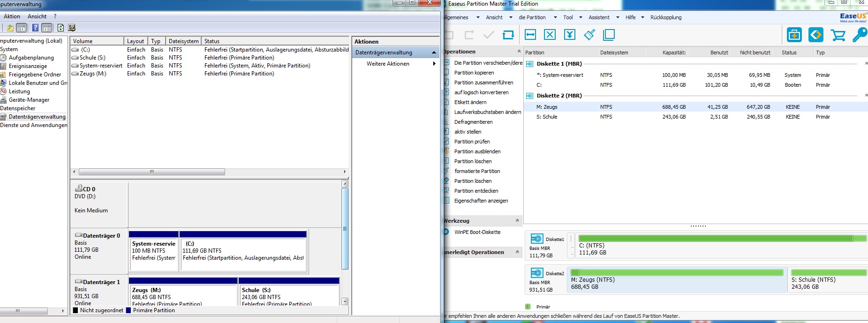
Task: Click the shopping cart icon
Action: (838, 35)
